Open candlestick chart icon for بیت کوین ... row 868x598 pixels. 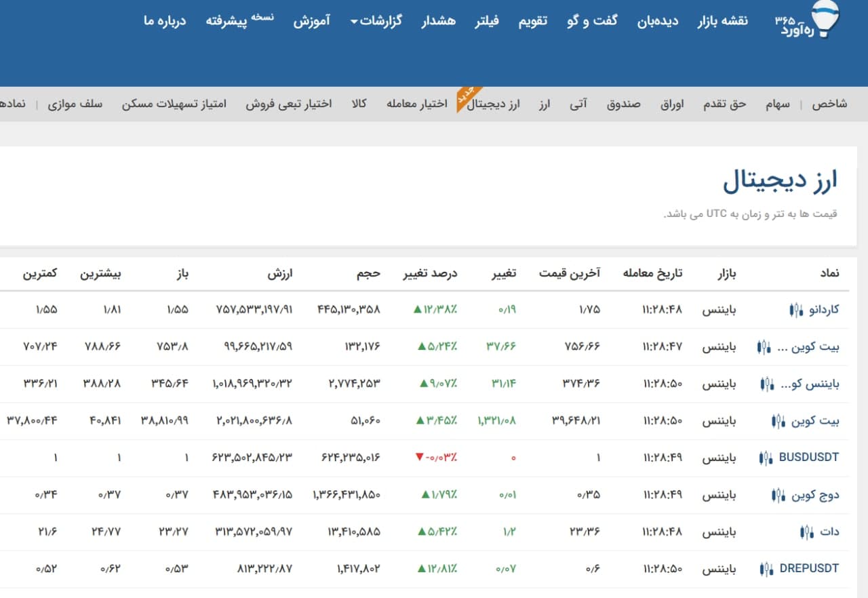[764, 347]
